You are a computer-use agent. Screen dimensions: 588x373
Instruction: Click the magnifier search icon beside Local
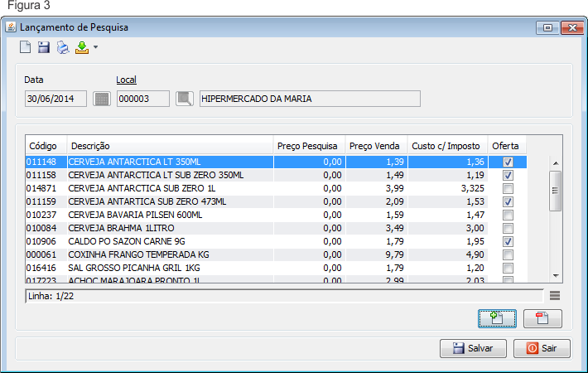coord(184,99)
